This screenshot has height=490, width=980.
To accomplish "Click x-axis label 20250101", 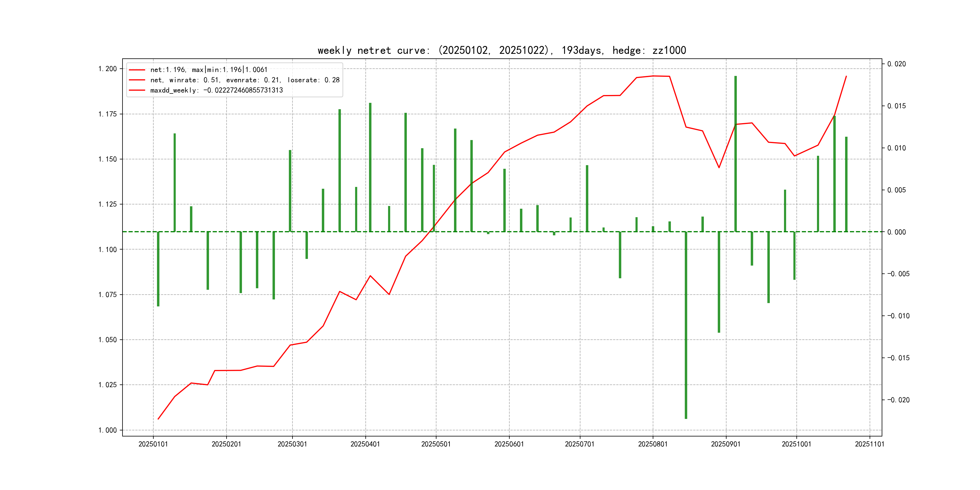I will click(153, 444).
